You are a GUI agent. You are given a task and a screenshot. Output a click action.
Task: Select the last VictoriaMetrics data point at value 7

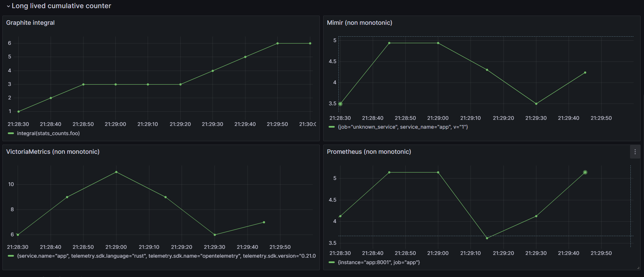pos(264,222)
